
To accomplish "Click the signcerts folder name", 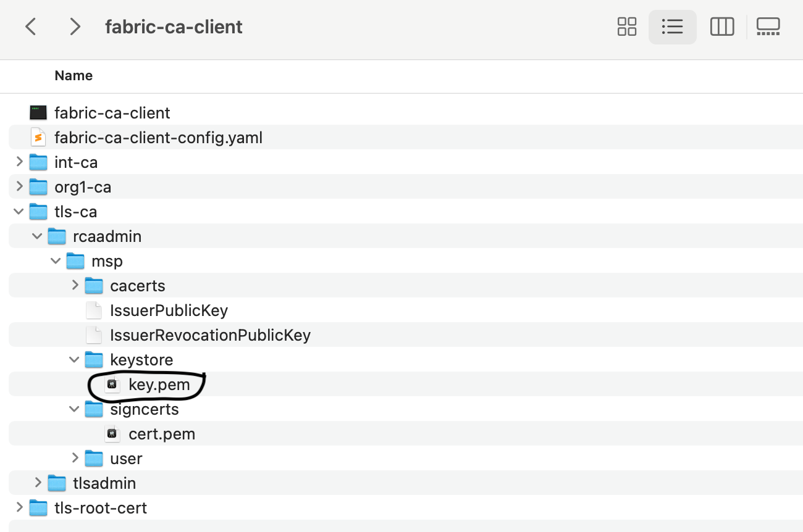I will pyautogui.click(x=145, y=410).
